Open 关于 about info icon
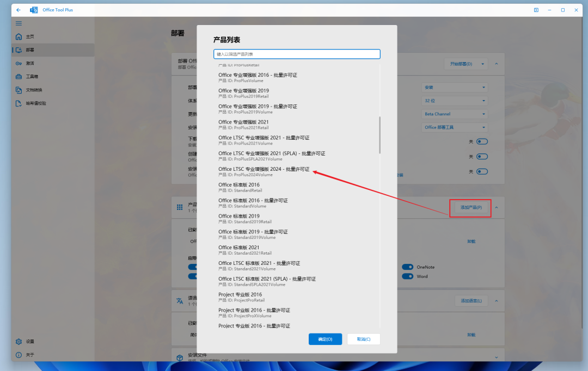This screenshot has width=588, height=371. (x=19, y=355)
